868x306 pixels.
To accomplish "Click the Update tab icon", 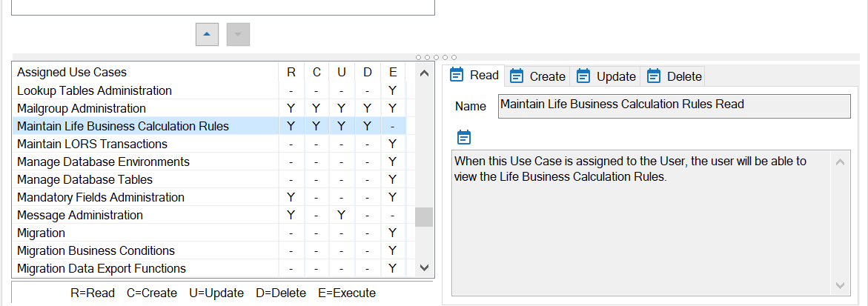I will [583, 76].
